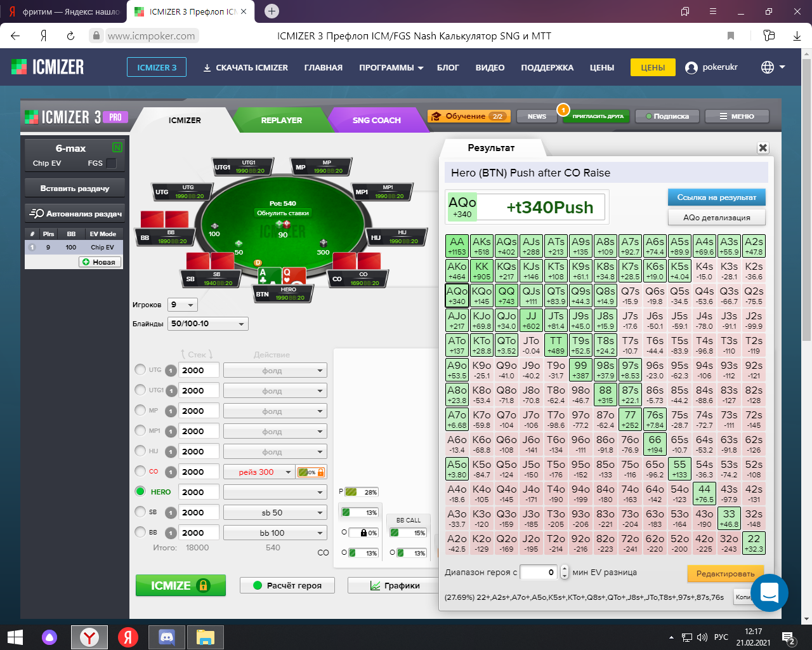Open the bb 100 action dropdown
The image size is (812, 650).
pyautogui.click(x=275, y=533)
